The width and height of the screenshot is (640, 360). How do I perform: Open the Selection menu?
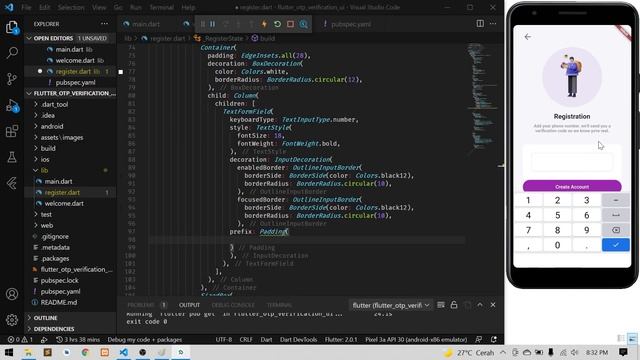[71, 7]
